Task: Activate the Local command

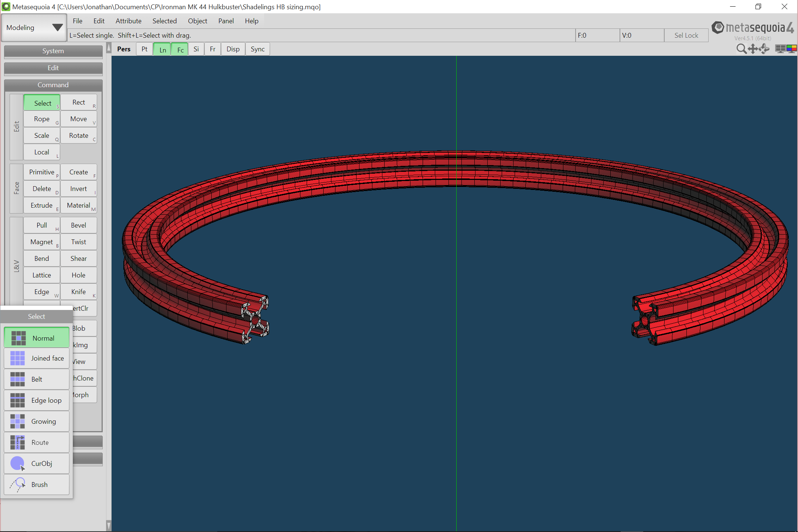Action: pos(42,152)
